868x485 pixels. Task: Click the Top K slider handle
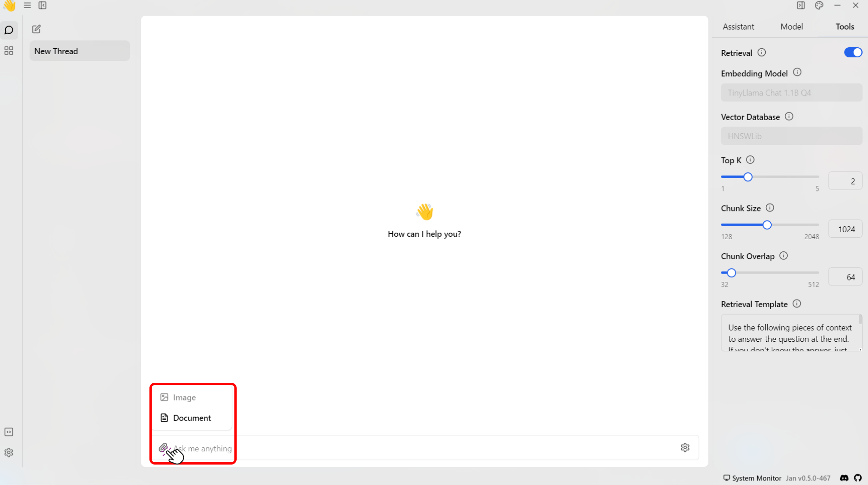pos(748,177)
